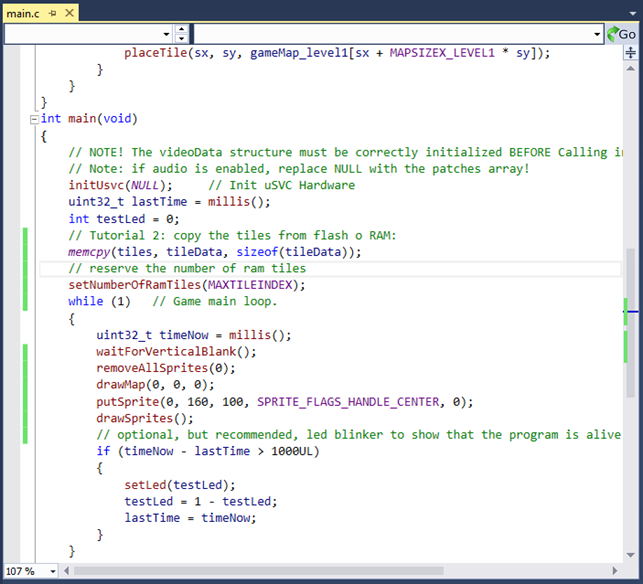Click the 'led blinker' comment line
The width and height of the screenshot is (643, 584).
tap(358, 435)
